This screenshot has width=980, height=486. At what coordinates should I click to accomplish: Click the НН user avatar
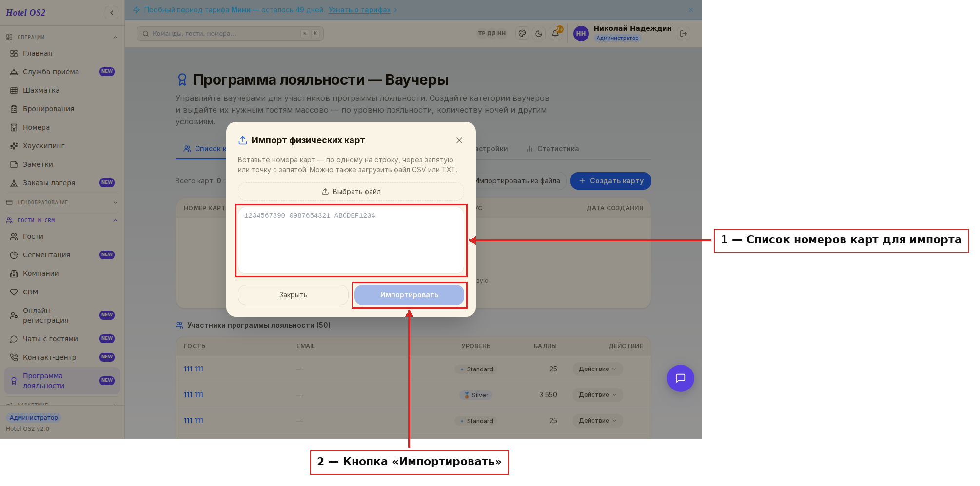point(581,34)
